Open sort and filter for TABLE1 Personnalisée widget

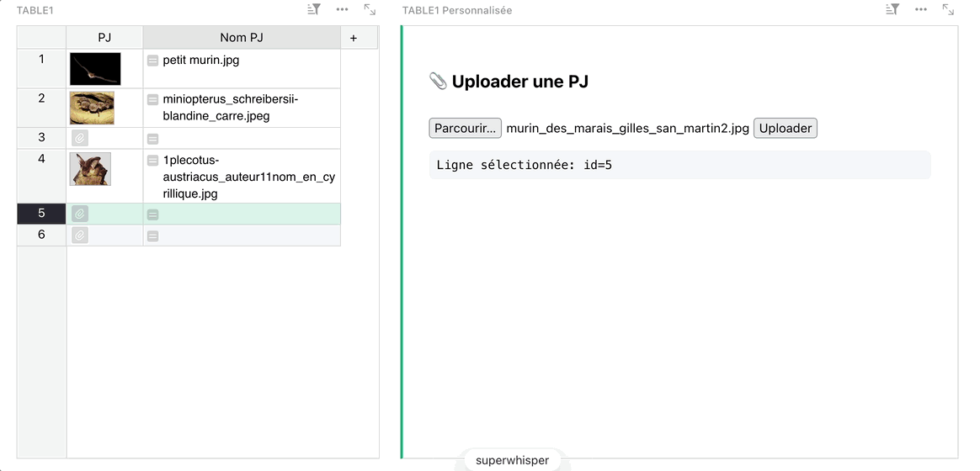(892, 9)
